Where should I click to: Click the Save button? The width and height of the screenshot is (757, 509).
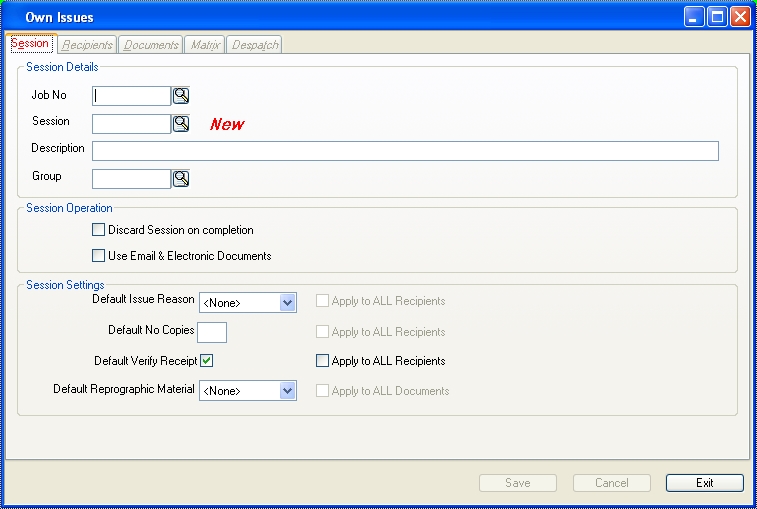pos(518,483)
